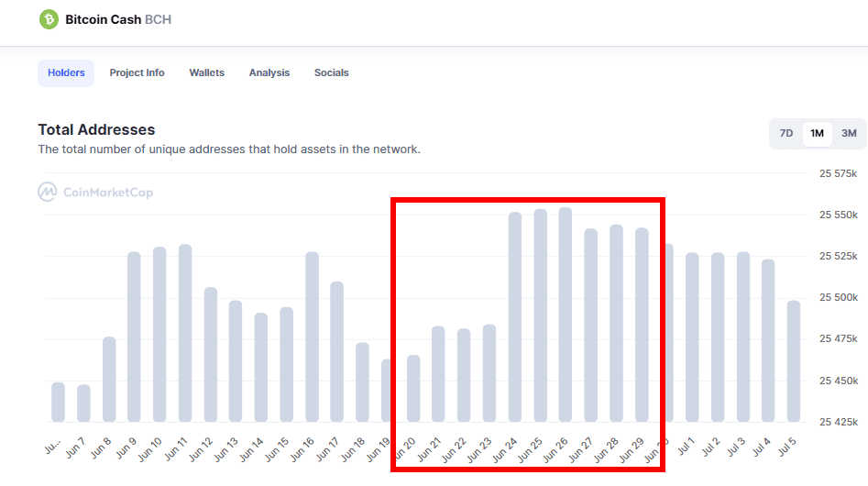
Task: Select the Analysis tab
Action: (269, 73)
